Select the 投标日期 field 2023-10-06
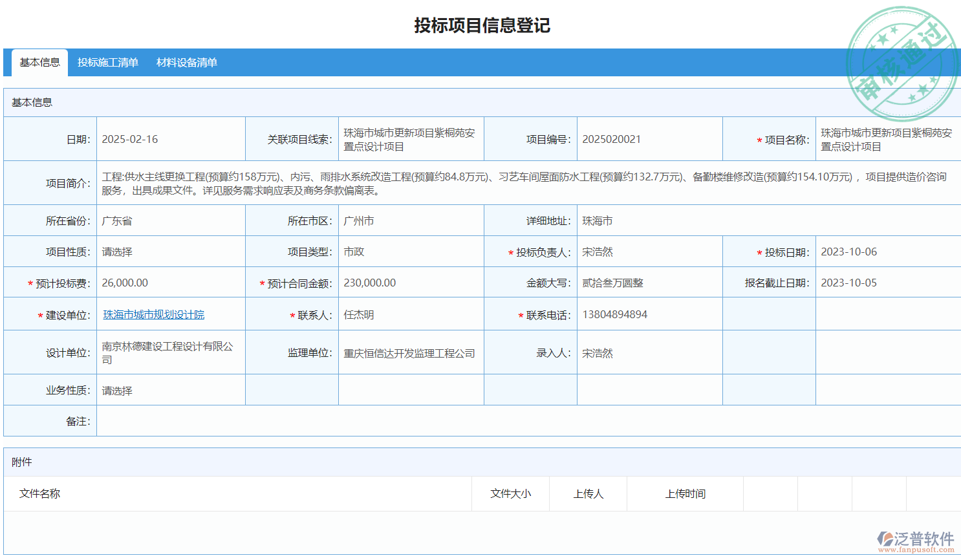 tap(886, 252)
